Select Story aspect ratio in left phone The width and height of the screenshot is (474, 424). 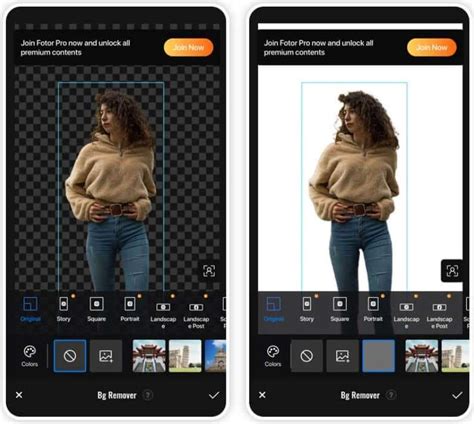pos(64,309)
